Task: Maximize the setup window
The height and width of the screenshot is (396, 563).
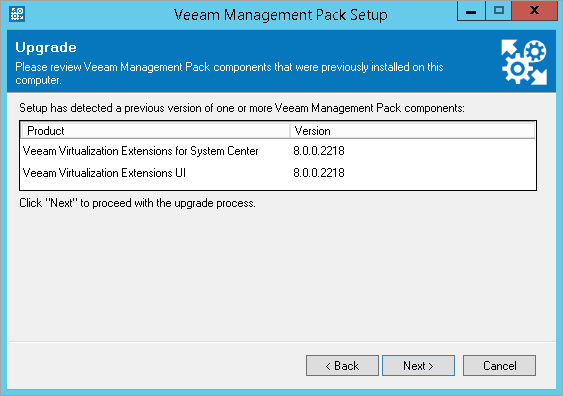Action: 498,11
